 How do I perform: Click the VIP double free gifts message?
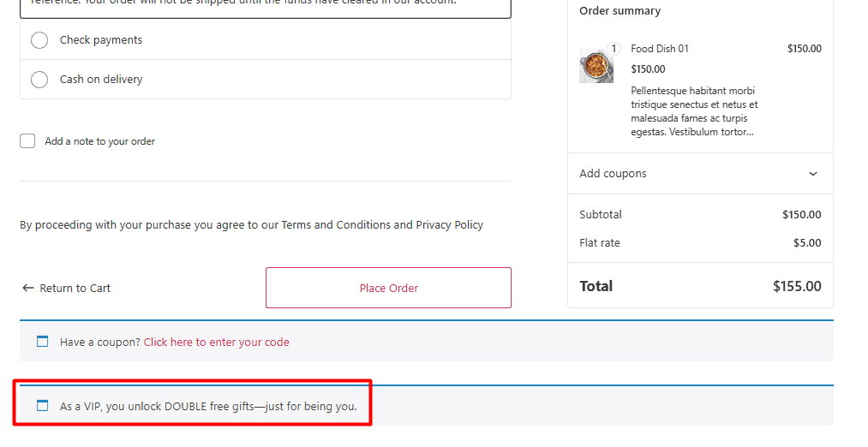[x=208, y=407]
